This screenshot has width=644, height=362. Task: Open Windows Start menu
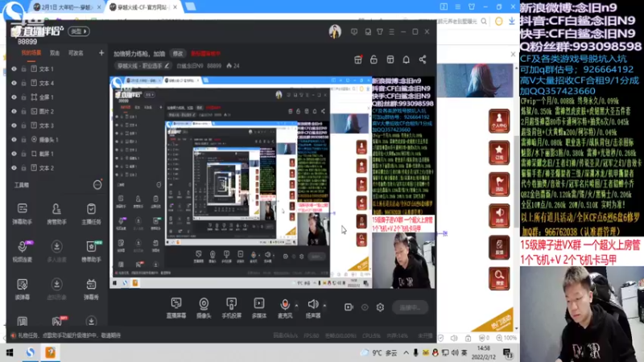tap(10, 352)
